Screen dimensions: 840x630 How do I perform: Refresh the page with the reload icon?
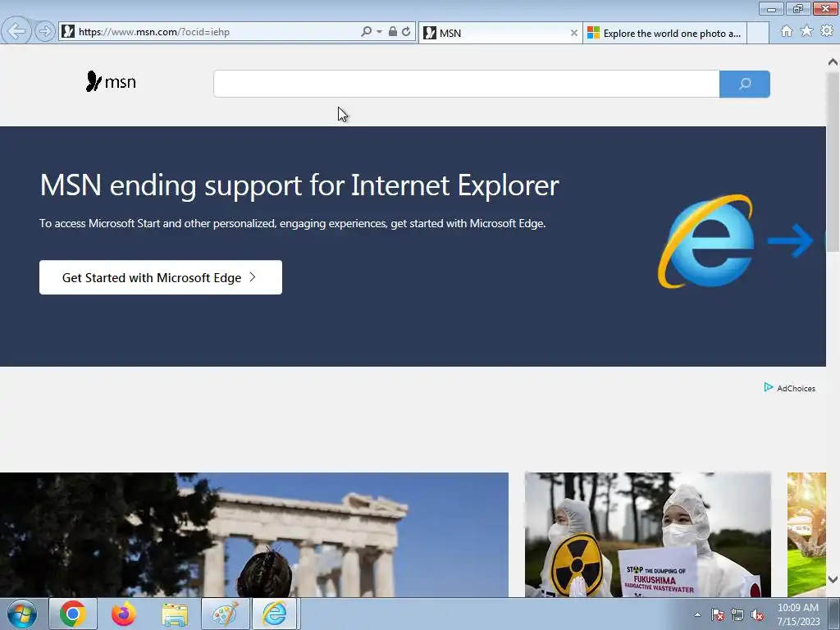coord(406,32)
